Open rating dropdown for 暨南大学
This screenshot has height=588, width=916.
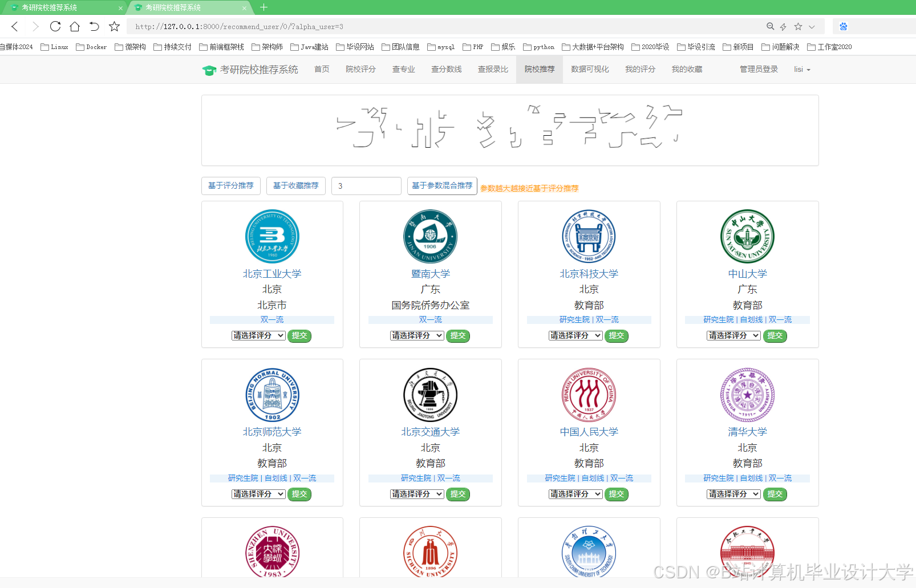[x=417, y=335]
